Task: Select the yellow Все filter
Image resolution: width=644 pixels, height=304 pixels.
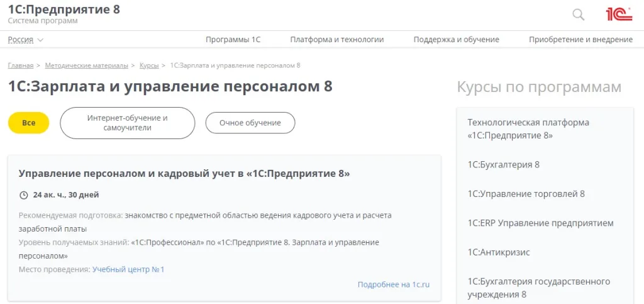Action: (29, 123)
